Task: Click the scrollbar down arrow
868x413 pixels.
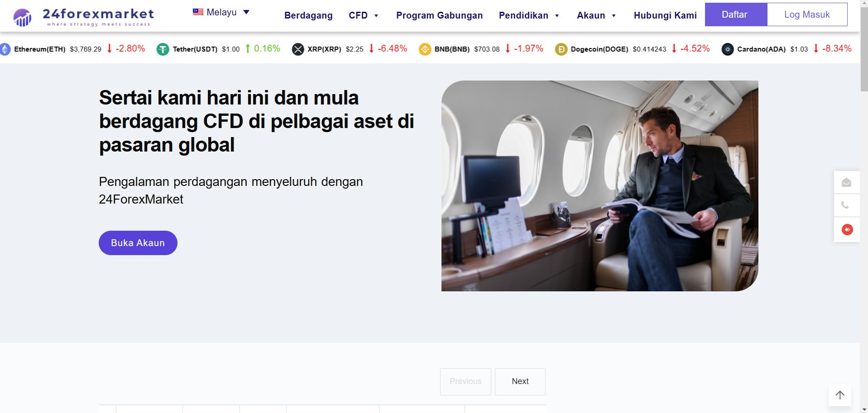Action: (864, 409)
